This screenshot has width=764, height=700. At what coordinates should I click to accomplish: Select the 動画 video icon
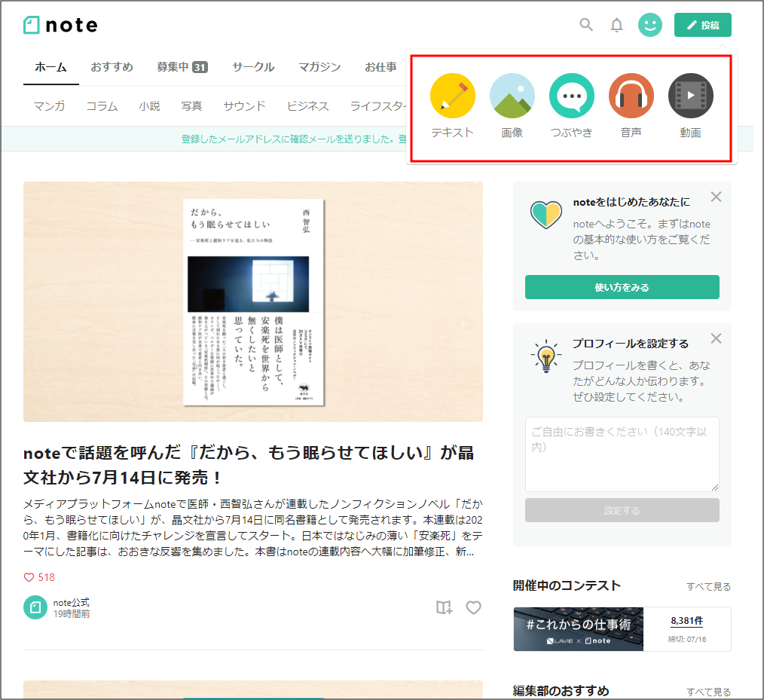(x=690, y=96)
